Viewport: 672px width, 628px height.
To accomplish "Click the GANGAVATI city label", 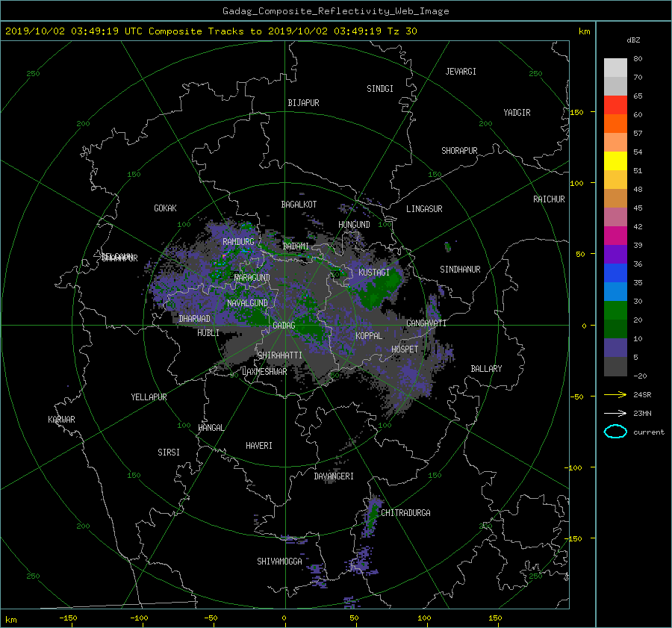I will pyautogui.click(x=426, y=323).
